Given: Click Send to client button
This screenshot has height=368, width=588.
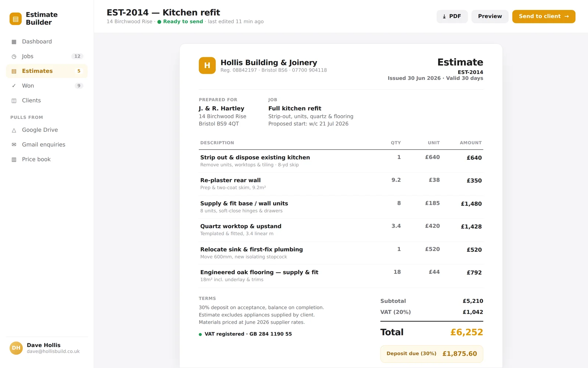Looking at the screenshot, I should coord(544,17).
